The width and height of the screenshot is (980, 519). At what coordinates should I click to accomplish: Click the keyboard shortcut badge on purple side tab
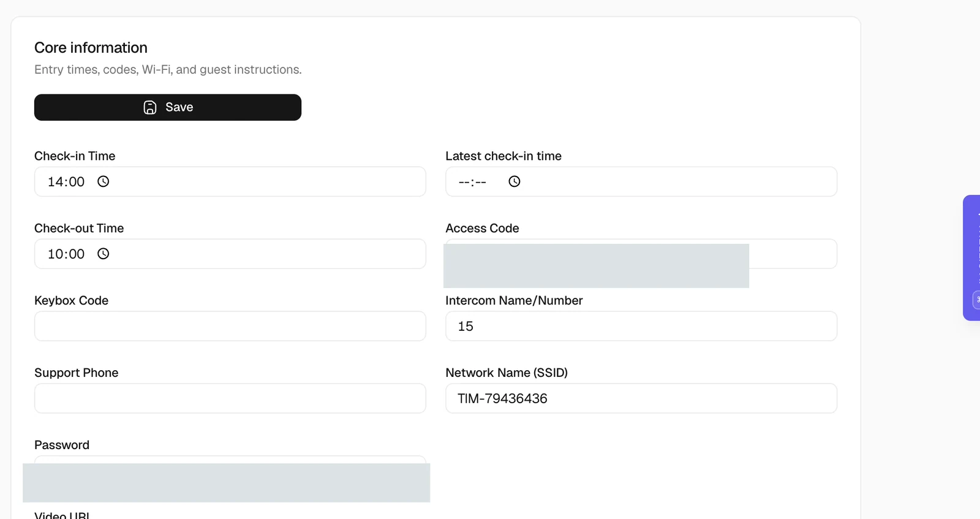click(976, 300)
